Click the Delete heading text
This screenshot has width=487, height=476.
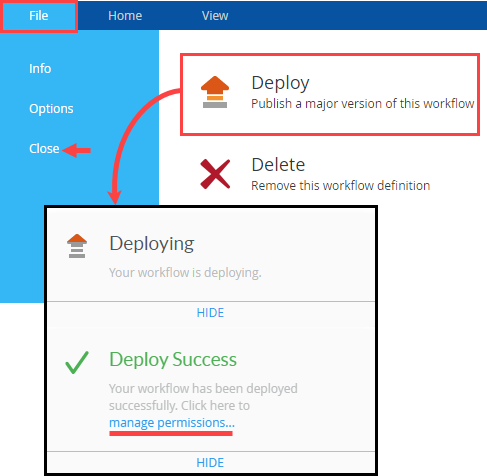278,165
